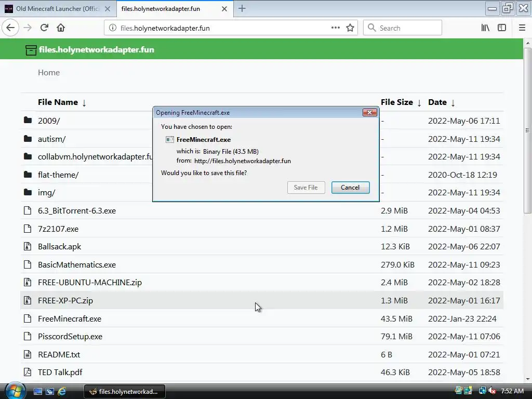
Task: Click the browser back arrow button
Action: point(10,28)
